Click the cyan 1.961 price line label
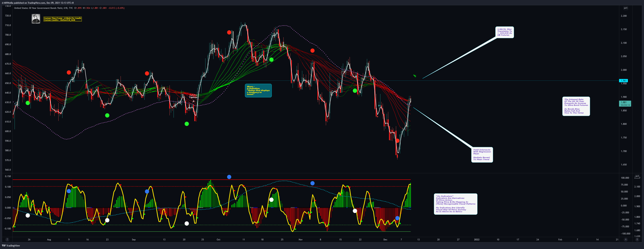644x249 pixels. click(x=623, y=81)
